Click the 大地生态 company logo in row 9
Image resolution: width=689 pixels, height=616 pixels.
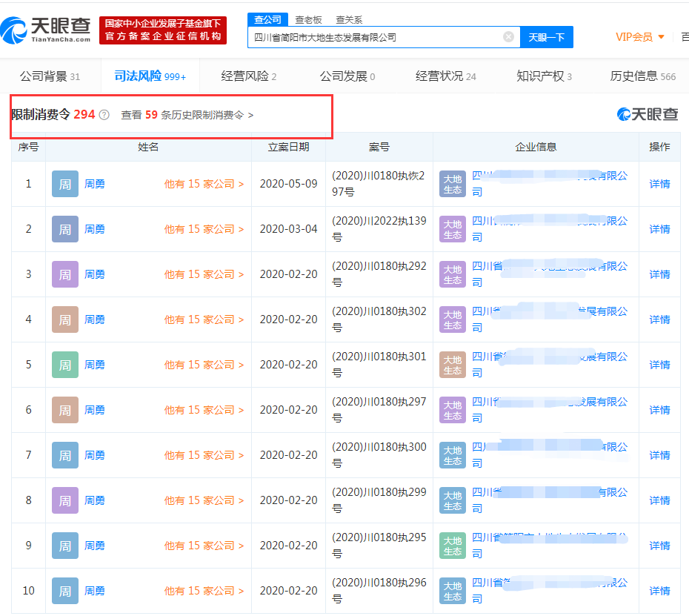click(453, 546)
